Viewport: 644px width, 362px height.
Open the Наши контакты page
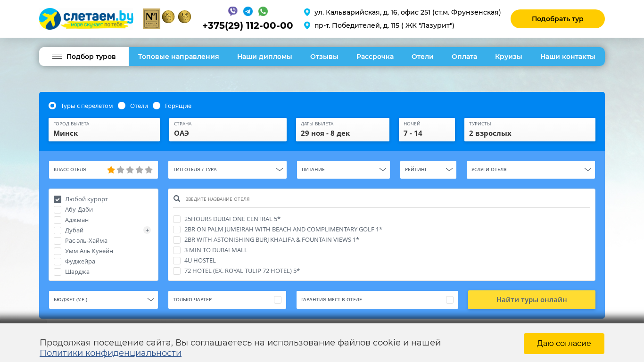[x=568, y=57]
